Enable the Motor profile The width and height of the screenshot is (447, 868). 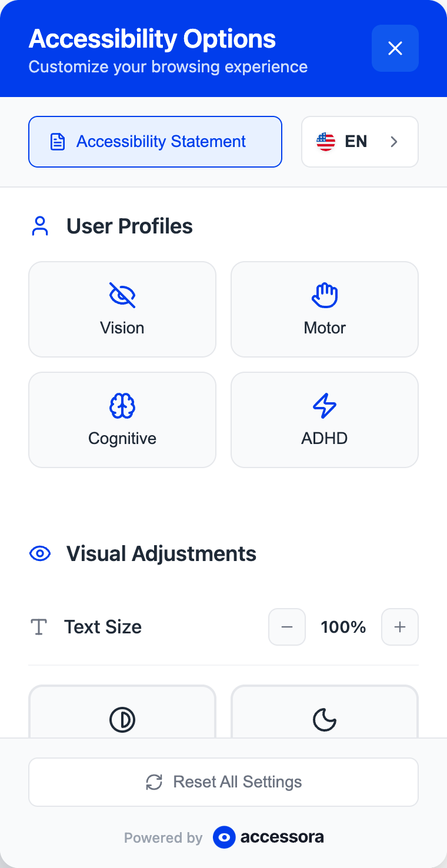[x=325, y=309]
